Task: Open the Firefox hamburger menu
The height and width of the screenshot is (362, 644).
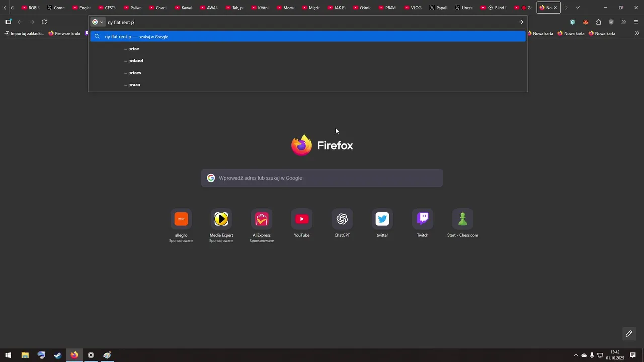Action: [x=636, y=22]
